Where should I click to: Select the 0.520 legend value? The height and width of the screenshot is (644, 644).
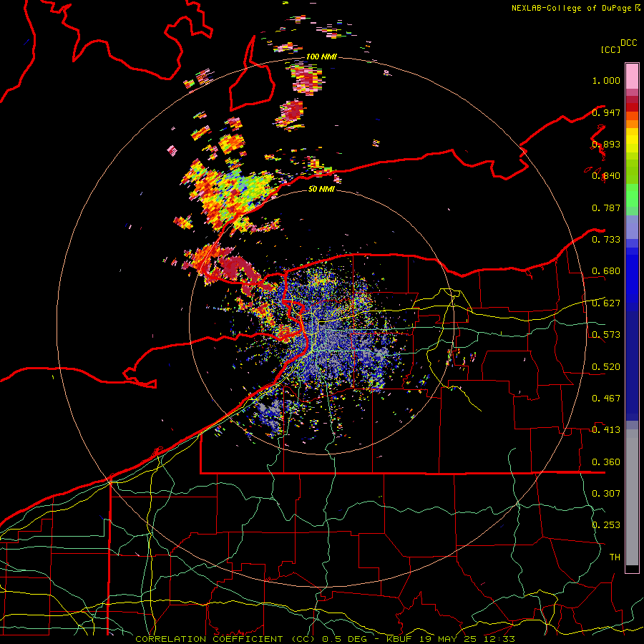(x=606, y=367)
